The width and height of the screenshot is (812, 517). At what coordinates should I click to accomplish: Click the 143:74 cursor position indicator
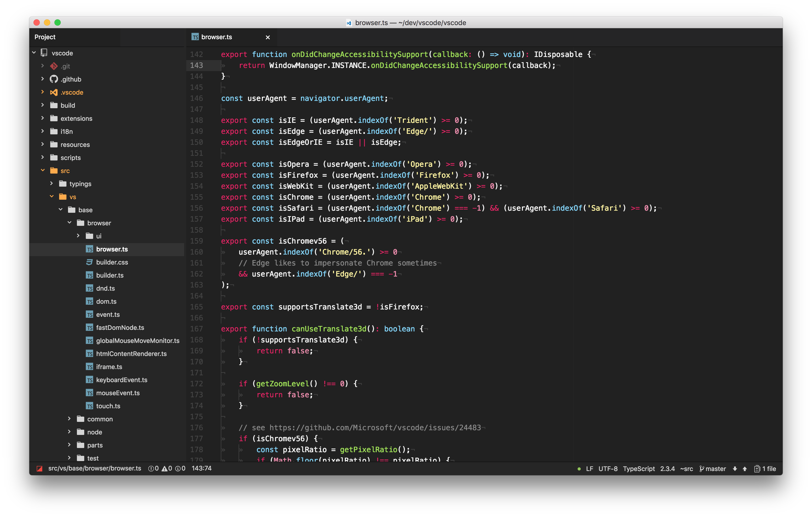[201, 468]
